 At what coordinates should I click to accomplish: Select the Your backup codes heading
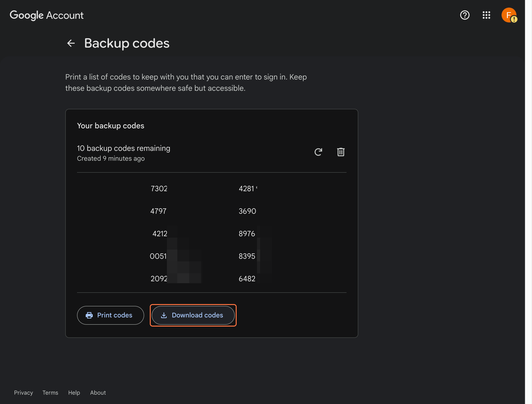pos(110,126)
